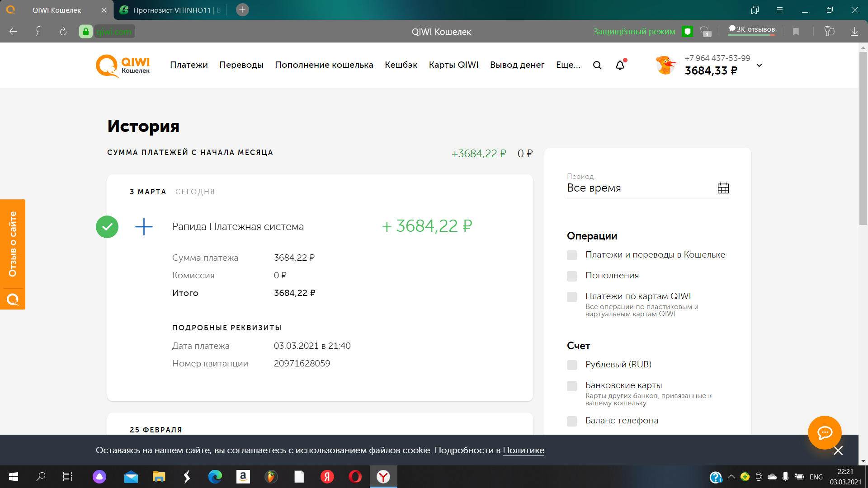Check the Банковские карты filter
Screen dimensions: 868x488
point(572,386)
